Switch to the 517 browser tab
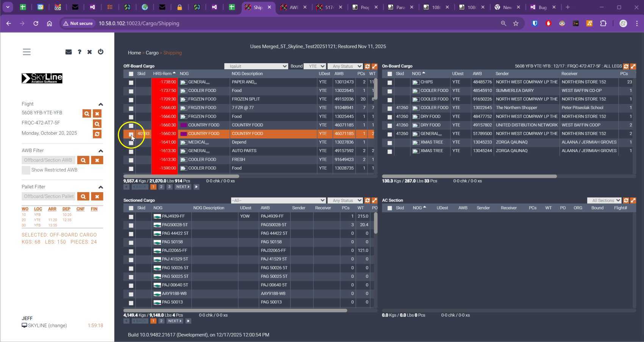 329,7
